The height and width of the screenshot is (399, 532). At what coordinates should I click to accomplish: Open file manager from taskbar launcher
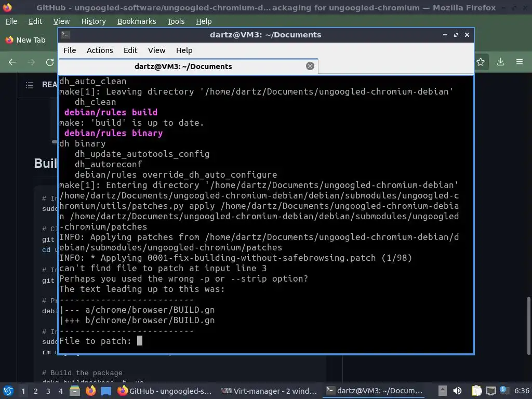(x=75, y=391)
